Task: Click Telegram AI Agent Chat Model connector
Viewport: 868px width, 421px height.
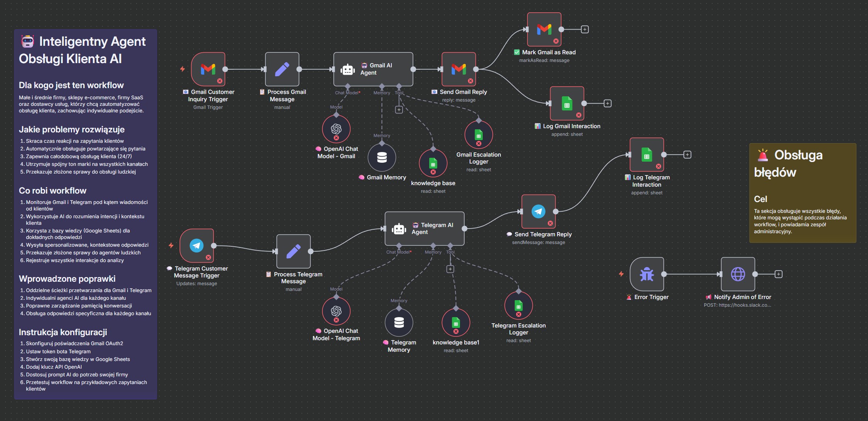Action: point(399,246)
